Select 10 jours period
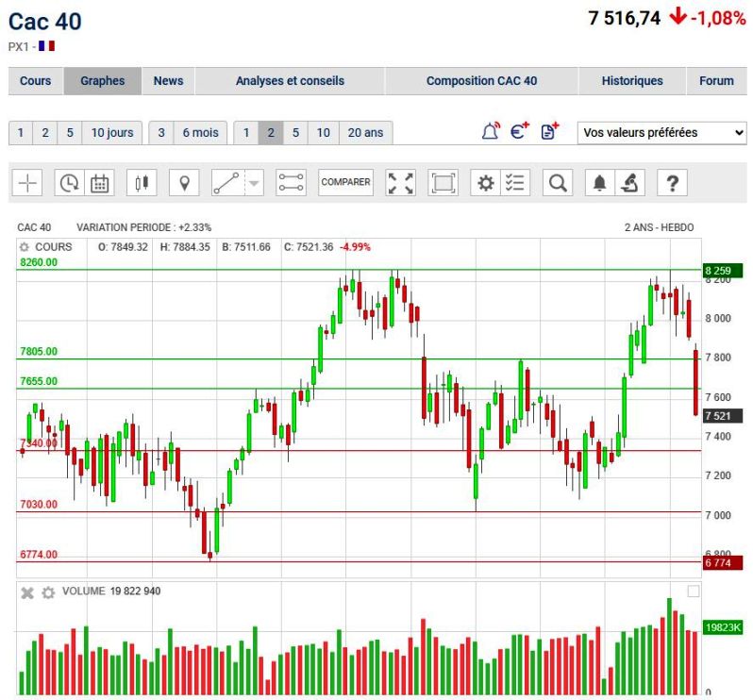This screenshot has height=700, width=753. 112,132
